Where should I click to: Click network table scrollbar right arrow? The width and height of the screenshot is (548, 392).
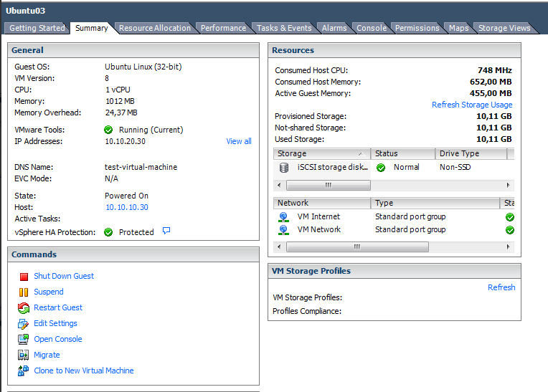509,247
